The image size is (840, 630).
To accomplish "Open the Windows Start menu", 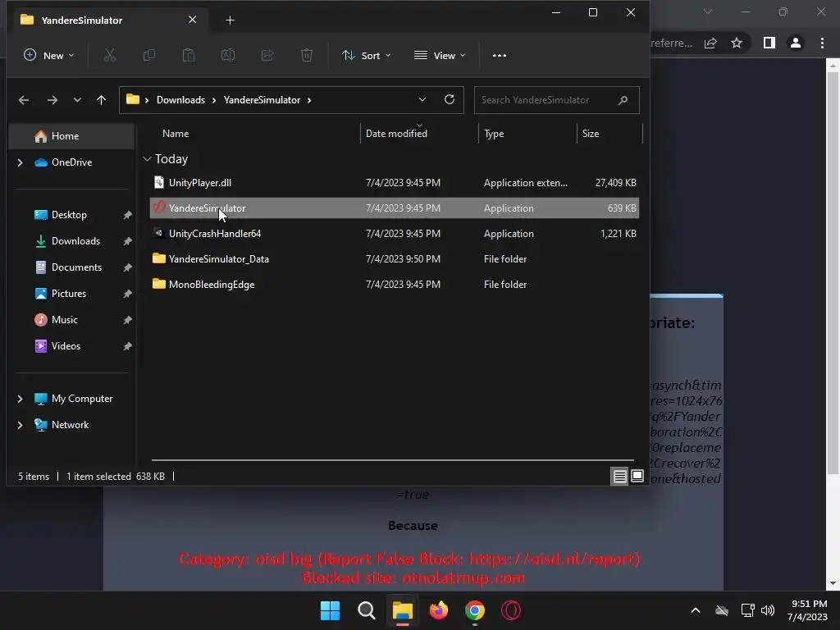I will (x=330, y=610).
